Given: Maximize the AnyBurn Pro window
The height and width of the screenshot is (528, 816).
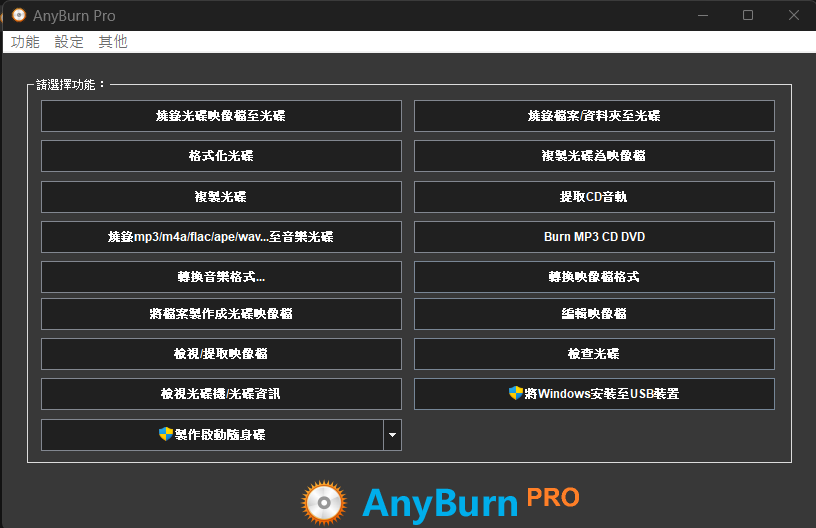Looking at the screenshot, I should coord(748,16).
